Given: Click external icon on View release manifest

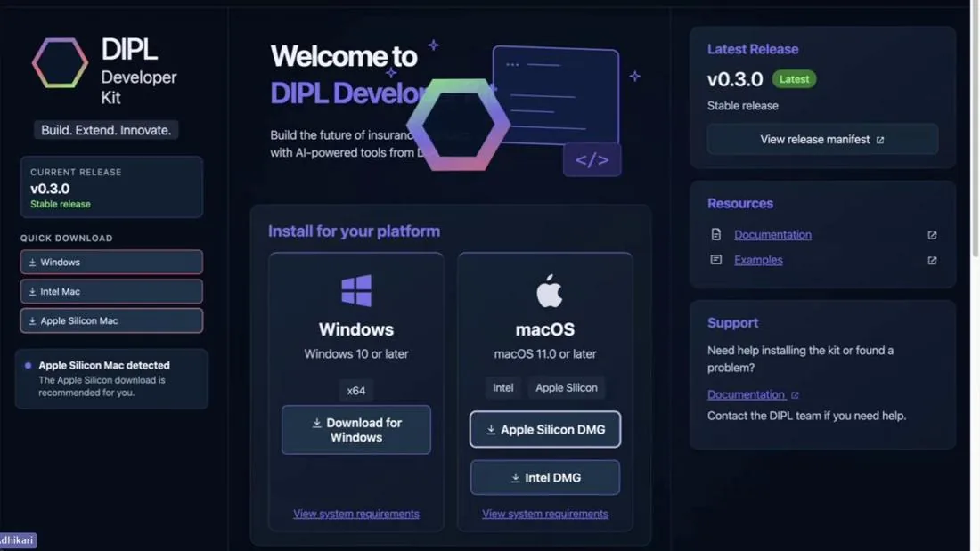Looking at the screenshot, I should pyautogui.click(x=880, y=140).
